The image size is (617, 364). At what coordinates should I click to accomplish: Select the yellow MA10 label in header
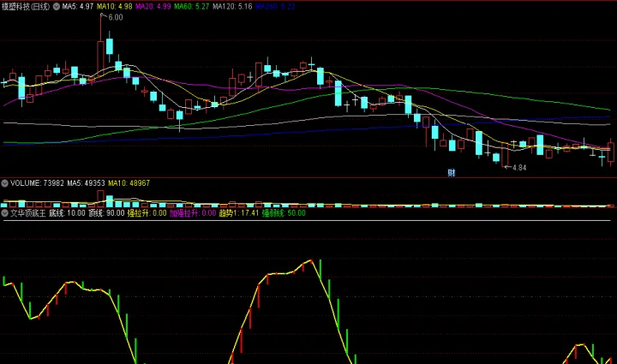[114, 6]
